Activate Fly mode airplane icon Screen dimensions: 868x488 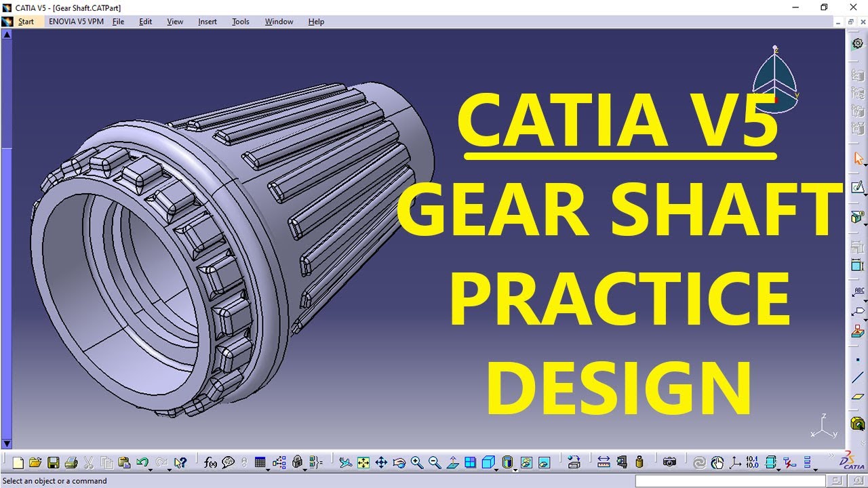click(346, 463)
